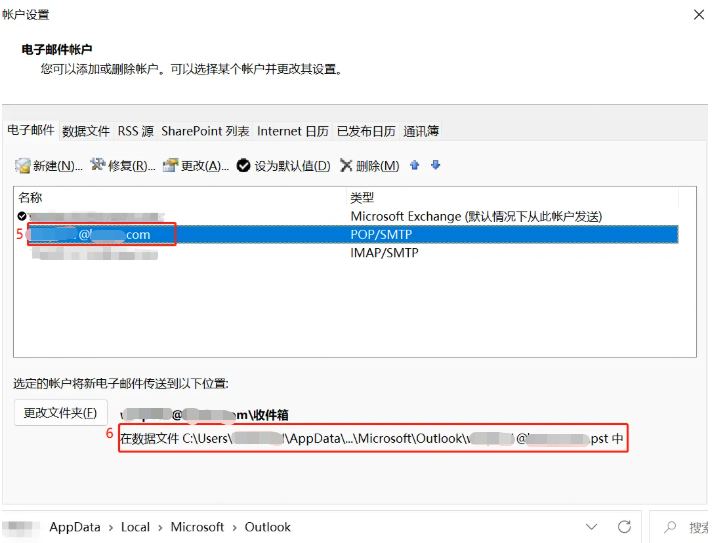Switch to the 电子邮件 tab
The width and height of the screenshot is (718, 543).
(x=31, y=130)
